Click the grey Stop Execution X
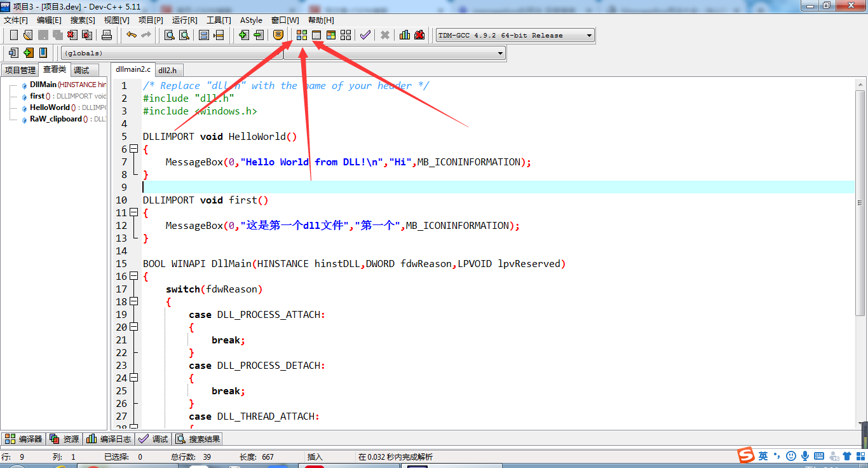This screenshot has height=468, width=868. click(x=385, y=35)
